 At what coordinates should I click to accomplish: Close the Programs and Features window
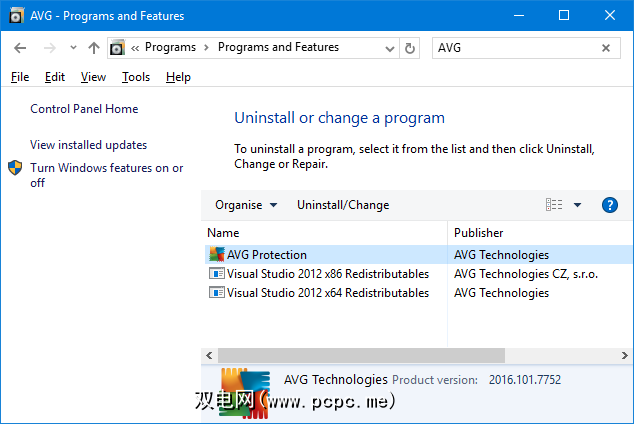point(610,15)
